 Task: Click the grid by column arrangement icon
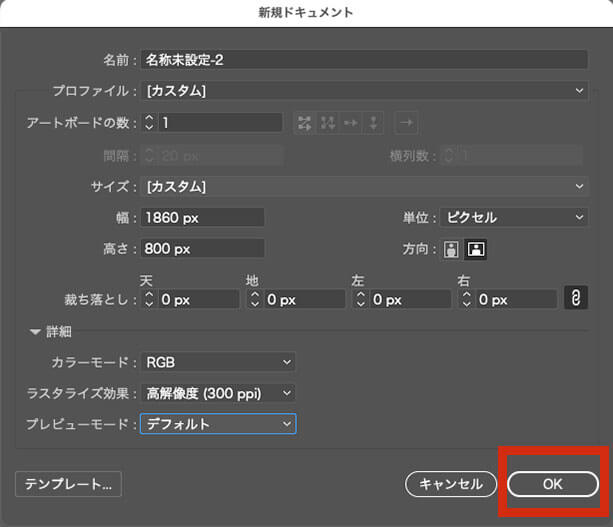tap(327, 123)
